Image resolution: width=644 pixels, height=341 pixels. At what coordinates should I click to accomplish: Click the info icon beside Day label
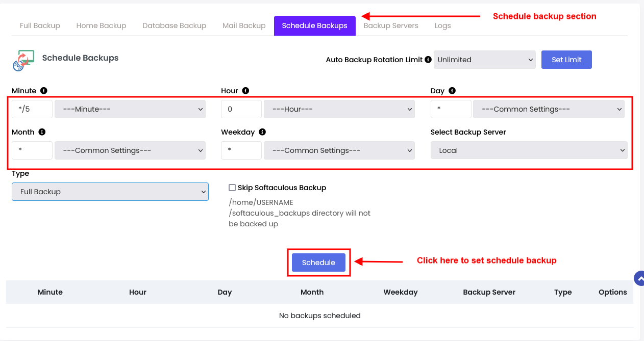[452, 91]
